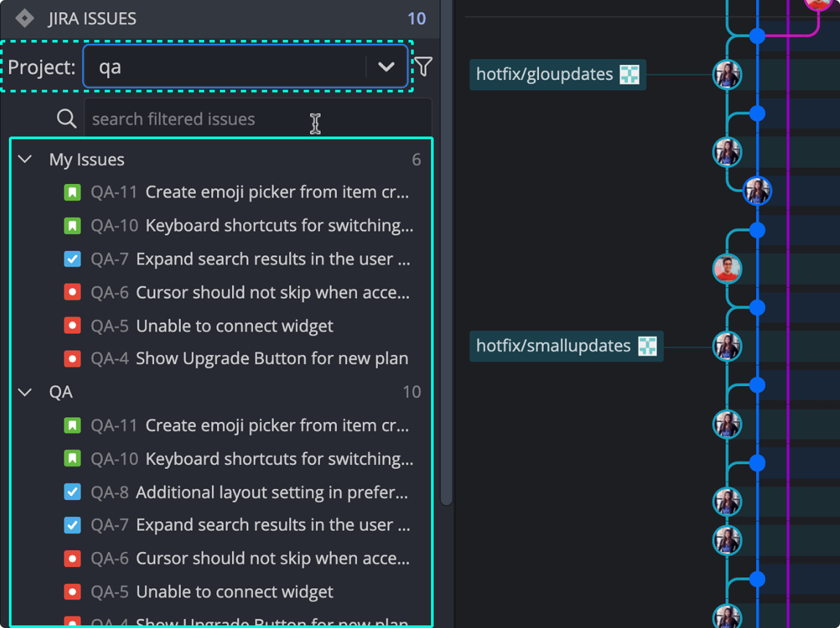Viewport: 840px width, 628px height.
Task: Click the checked task icon on QA-8
Action: pos(72,492)
